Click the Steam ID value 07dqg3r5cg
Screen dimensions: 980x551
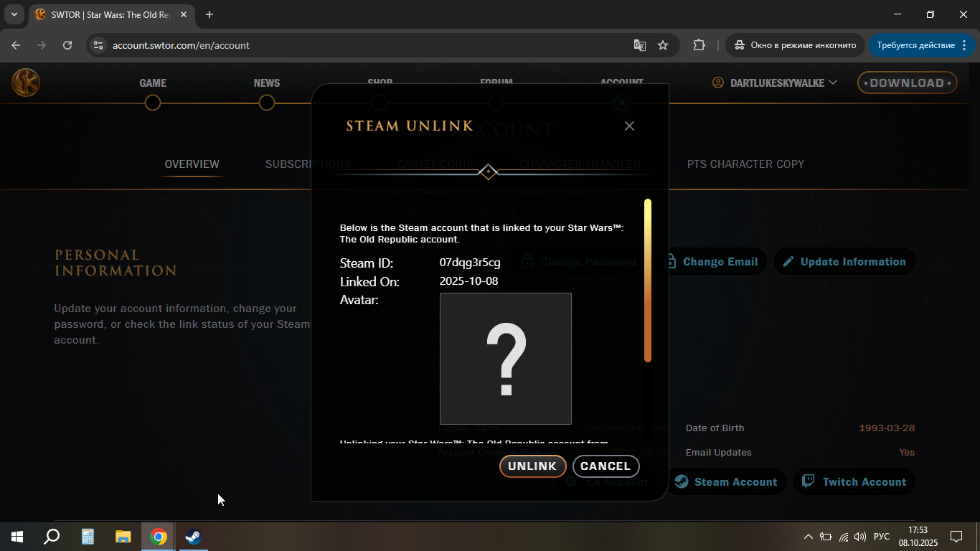tap(470, 263)
